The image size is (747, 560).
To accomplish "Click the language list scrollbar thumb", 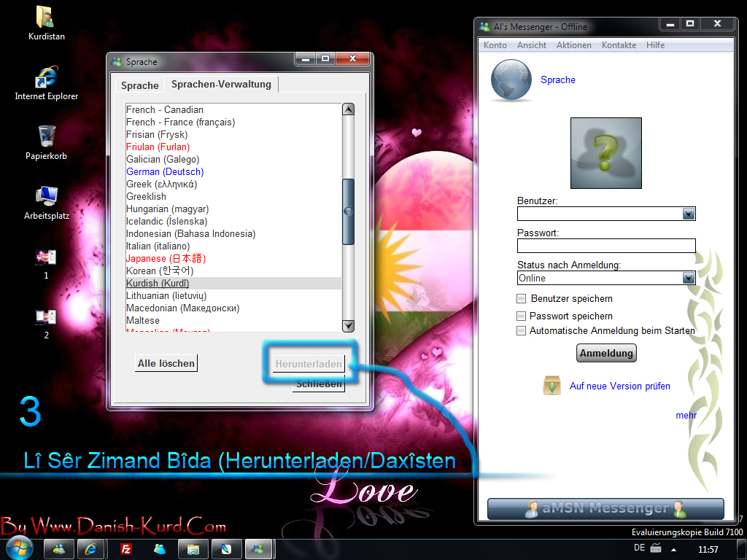I will click(x=348, y=211).
